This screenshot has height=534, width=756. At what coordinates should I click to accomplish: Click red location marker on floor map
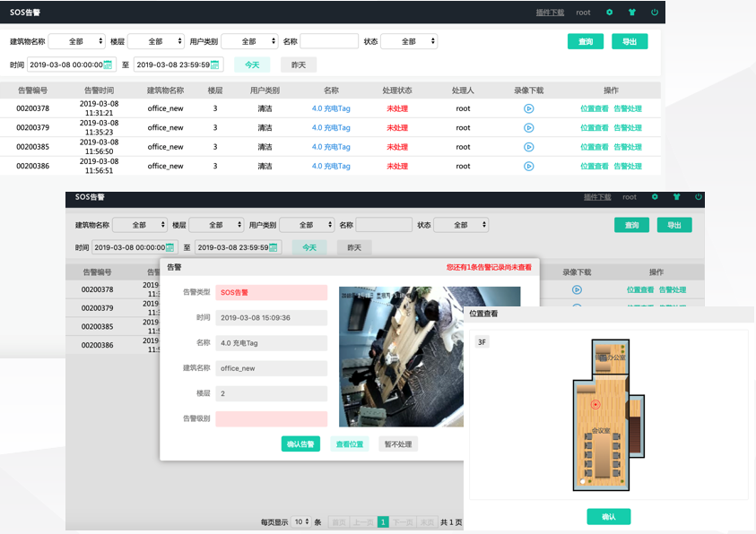pyautogui.click(x=595, y=404)
